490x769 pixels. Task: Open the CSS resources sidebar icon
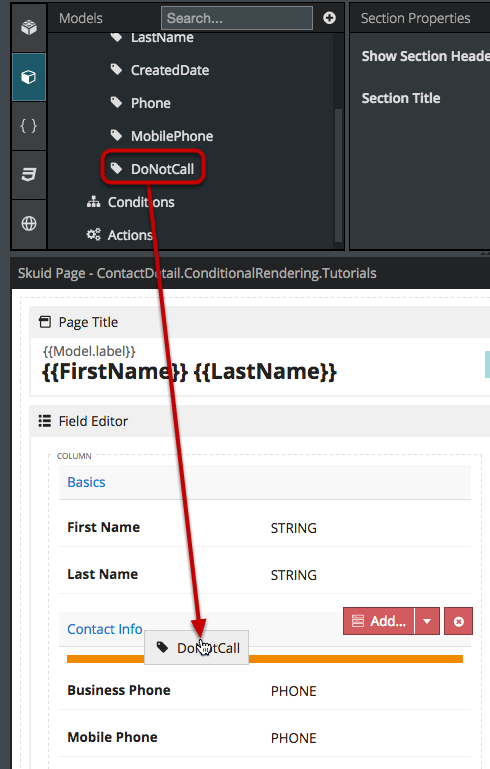point(29,175)
